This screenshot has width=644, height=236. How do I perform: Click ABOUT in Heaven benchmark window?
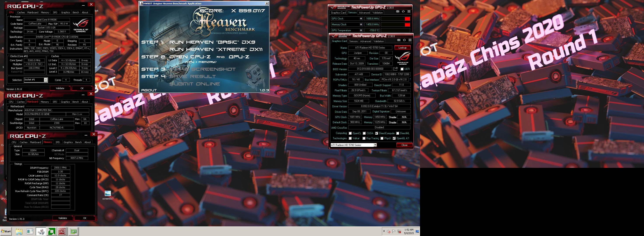tap(149, 90)
